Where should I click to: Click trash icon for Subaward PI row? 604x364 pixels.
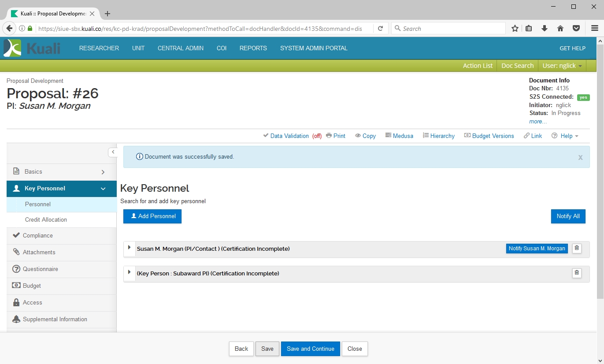coord(576,273)
